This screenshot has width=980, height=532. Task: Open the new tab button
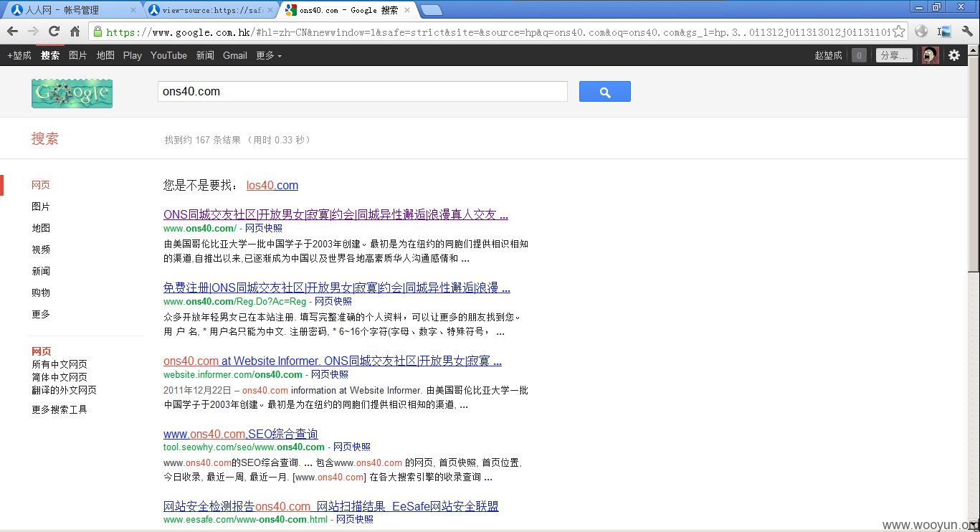pyautogui.click(x=431, y=10)
